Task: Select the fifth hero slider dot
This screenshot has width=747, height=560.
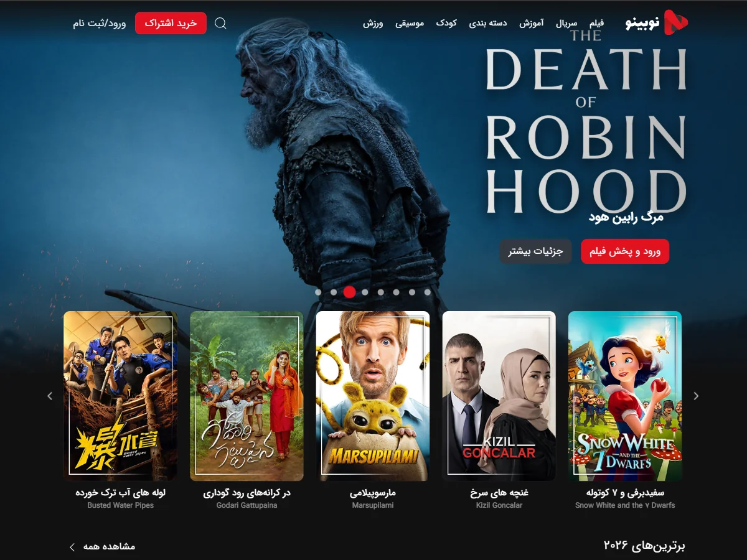Action: pyautogui.click(x=380, y=292)
